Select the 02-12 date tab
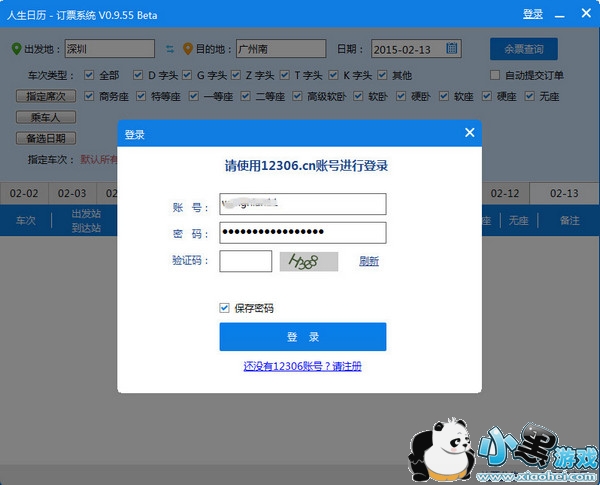The height and width of the screenshot is (485, 600). 505,193
